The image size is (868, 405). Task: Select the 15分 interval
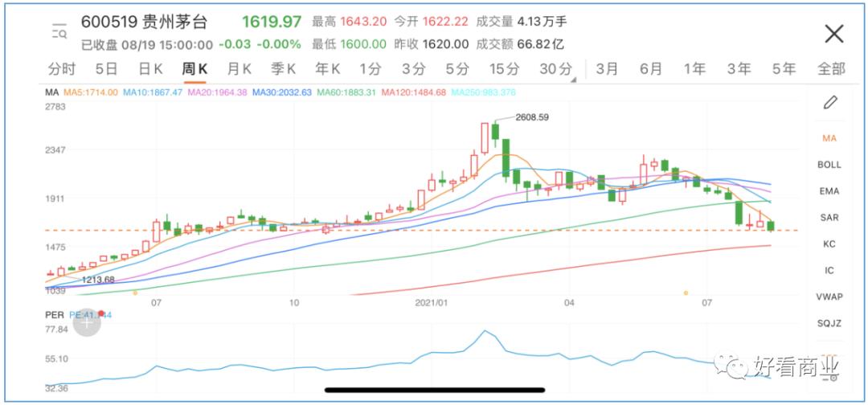pos(505,68)
